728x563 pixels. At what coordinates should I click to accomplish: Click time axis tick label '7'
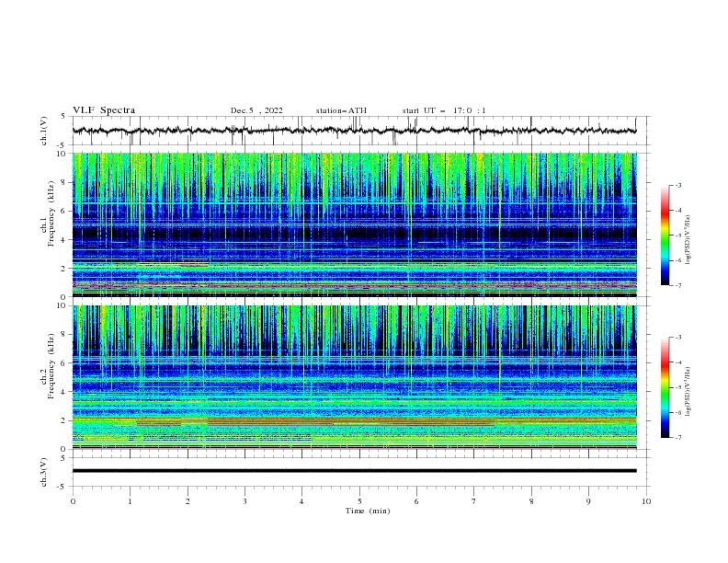474,501
